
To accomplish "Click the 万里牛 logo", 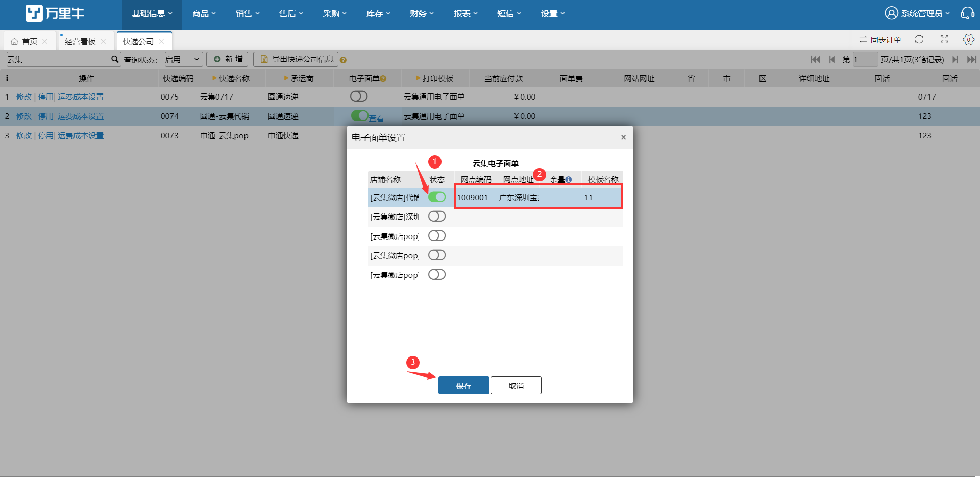I will point(55,13).
